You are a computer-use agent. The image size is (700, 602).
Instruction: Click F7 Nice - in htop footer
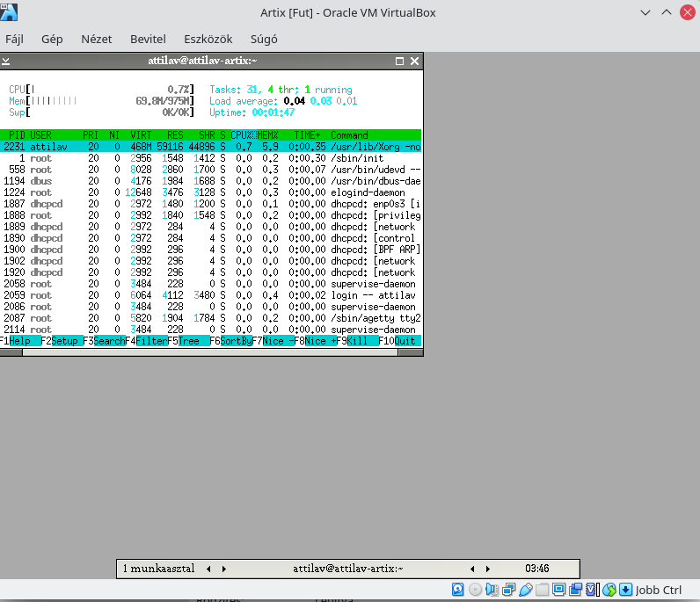click(273, 341)
